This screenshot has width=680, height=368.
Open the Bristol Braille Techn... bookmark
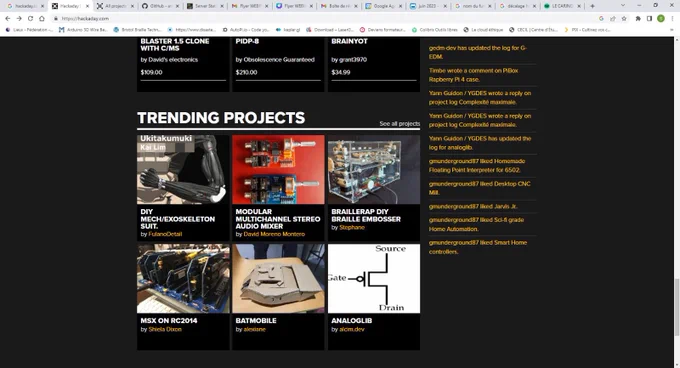(137, 30)
